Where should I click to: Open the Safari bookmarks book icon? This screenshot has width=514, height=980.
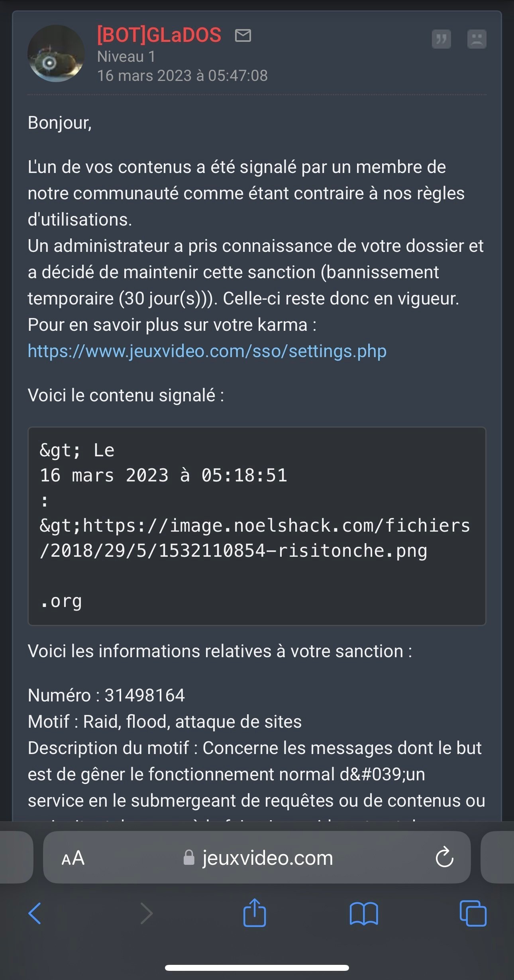(364, 913)
